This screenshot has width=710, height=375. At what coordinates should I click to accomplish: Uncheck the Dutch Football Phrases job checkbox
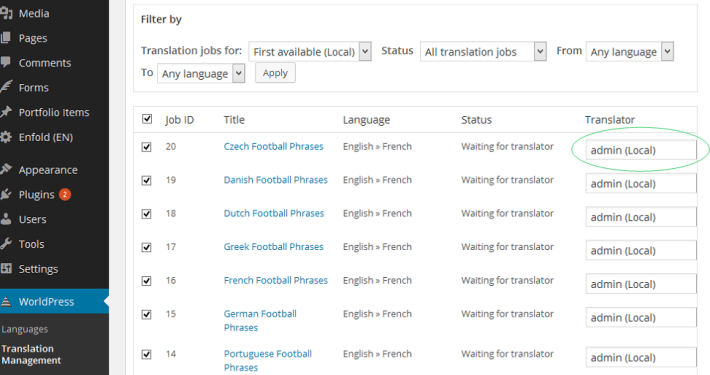click(x=146, y=214)
